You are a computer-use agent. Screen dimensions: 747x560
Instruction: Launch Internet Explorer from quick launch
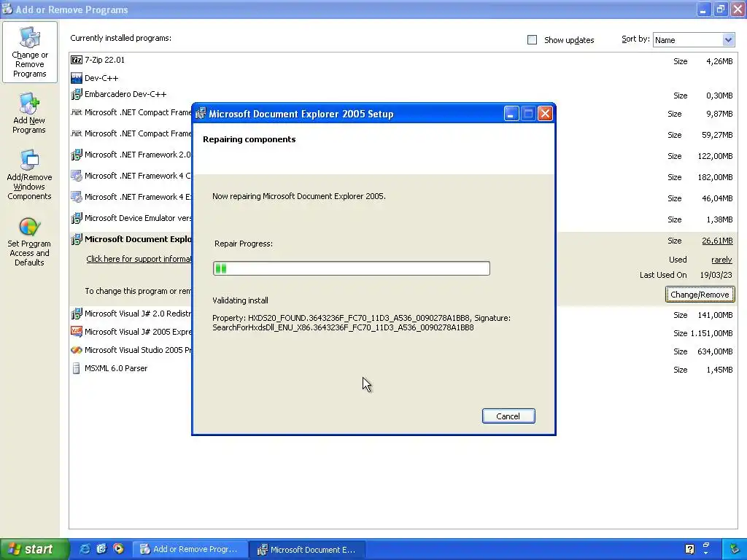pyautogui.click(x=85, y=549)
